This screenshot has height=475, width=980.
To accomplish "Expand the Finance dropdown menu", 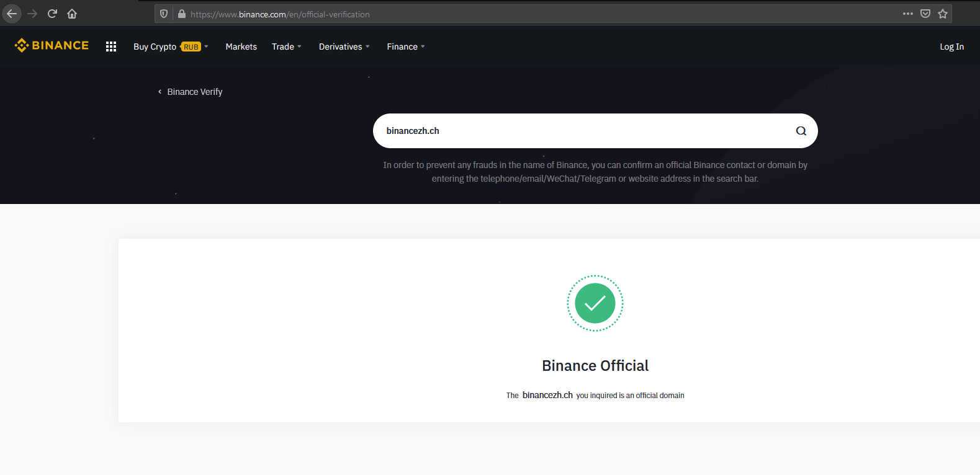I will pos(406,47).
